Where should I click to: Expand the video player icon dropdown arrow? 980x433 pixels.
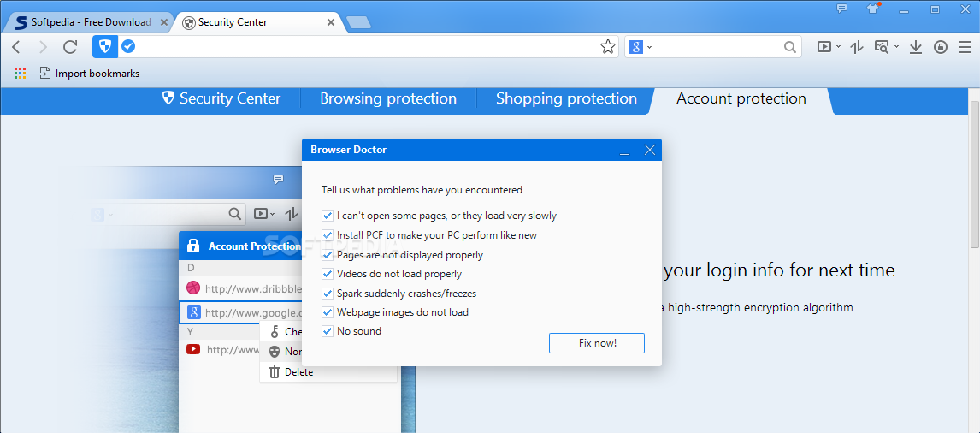coord(838,48)
